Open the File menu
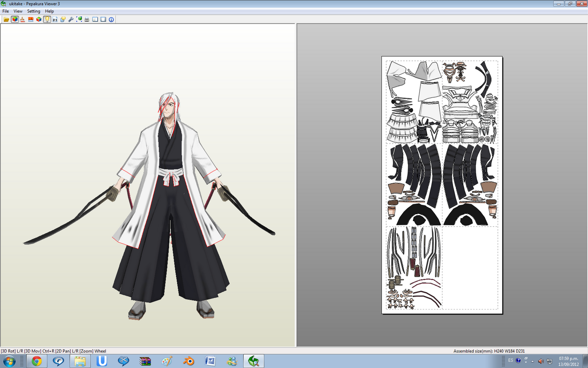 coord(6,11)
